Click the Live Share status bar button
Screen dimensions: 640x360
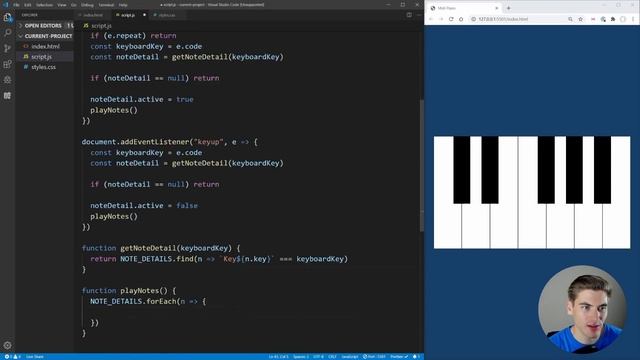point(35,357)
